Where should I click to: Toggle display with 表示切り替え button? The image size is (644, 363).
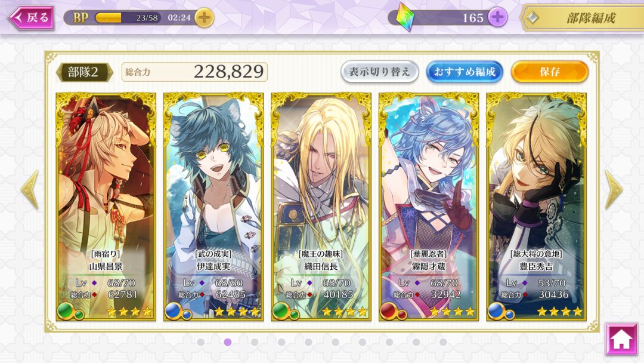[x=379, y=72]
